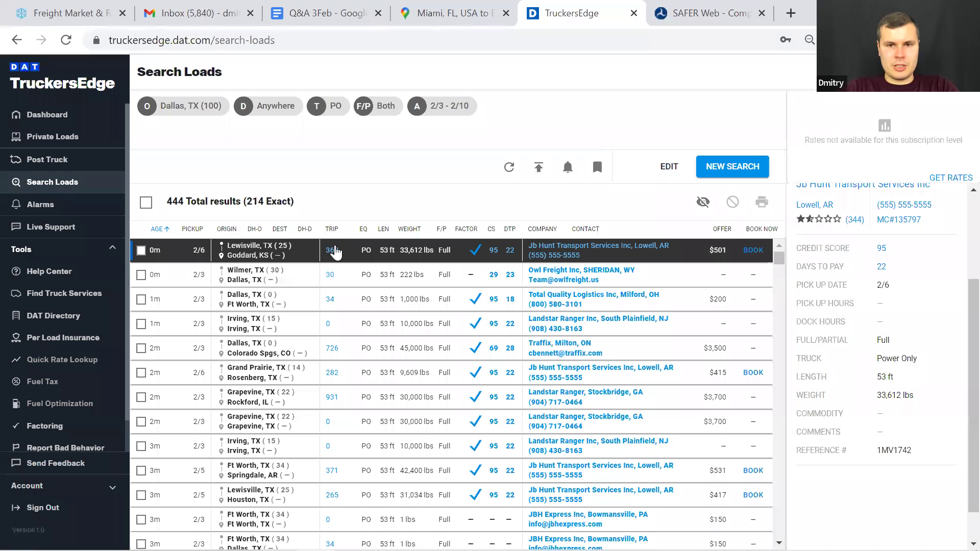Open the F/P Both filter chip

click(378, 106)
